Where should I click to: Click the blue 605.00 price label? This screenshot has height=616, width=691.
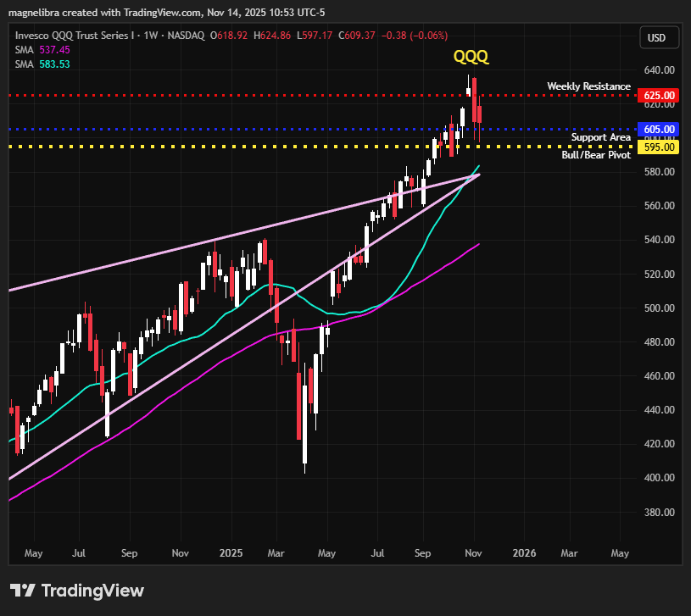659,129
